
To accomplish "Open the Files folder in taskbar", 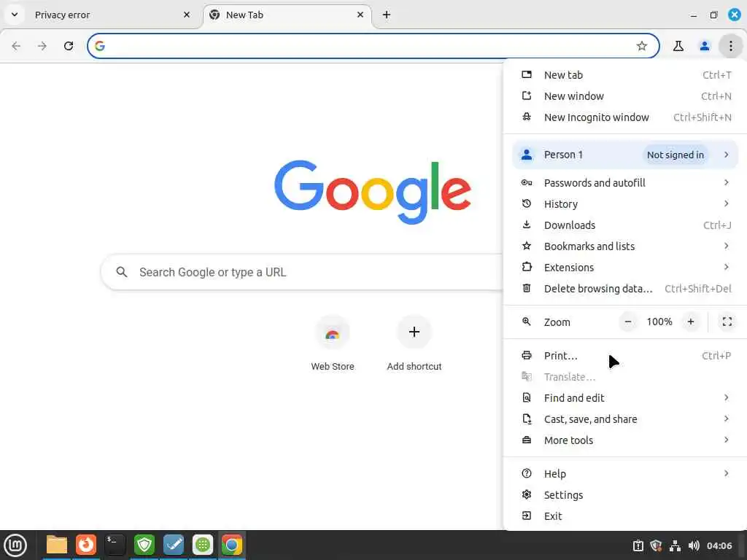I will coord(57,545).
